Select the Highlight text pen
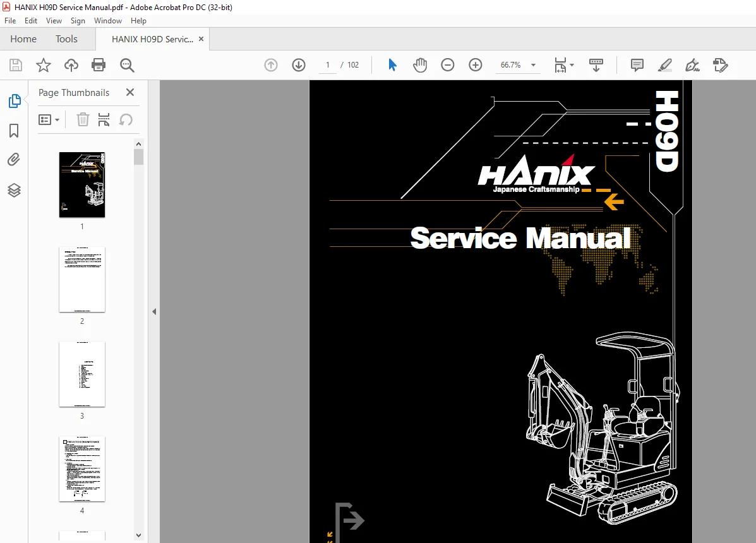 pos(665,65)
